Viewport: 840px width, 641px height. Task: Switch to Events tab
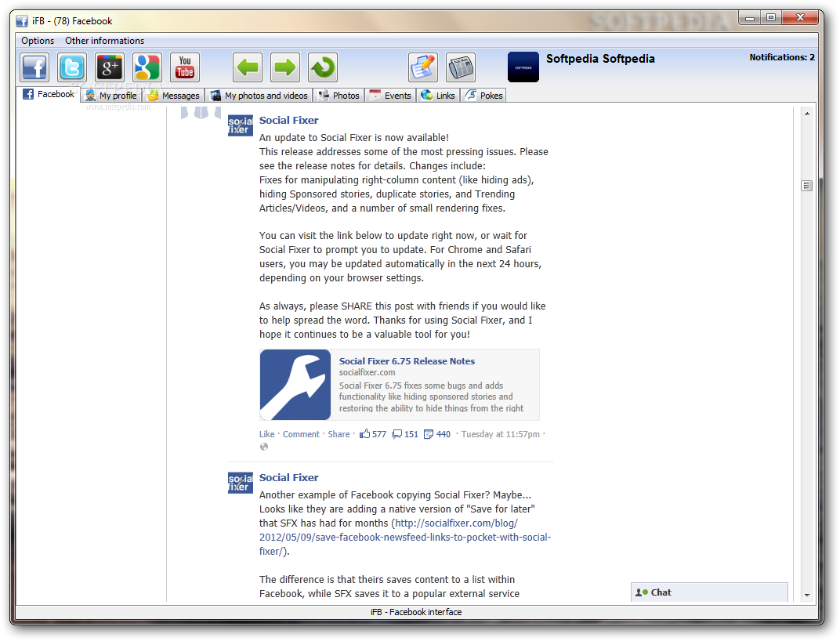[390, 96]
